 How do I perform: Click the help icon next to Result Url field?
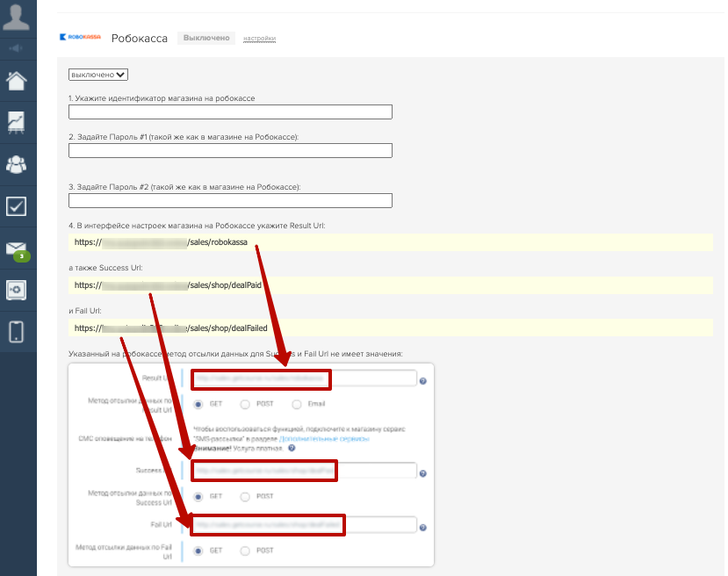coord(422,381)
